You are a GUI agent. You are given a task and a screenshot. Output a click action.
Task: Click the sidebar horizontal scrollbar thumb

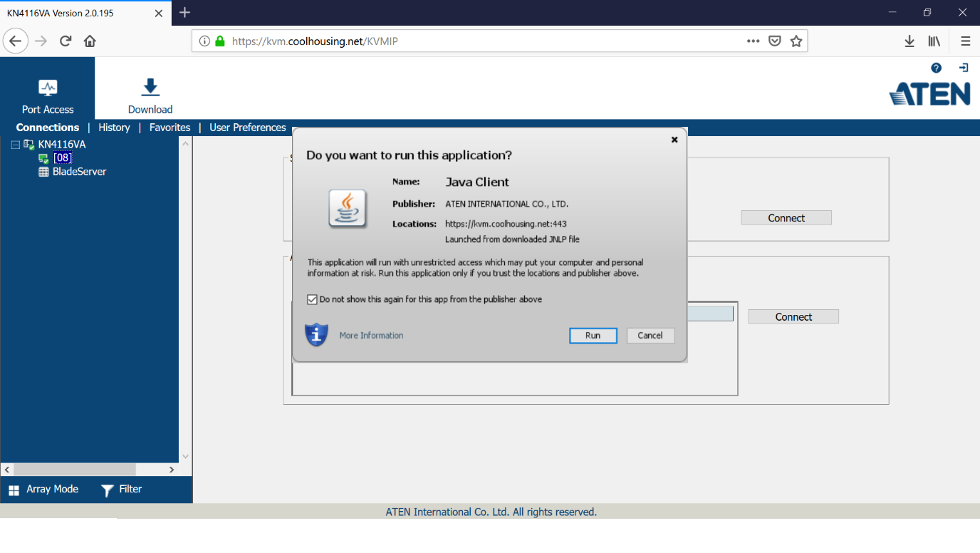pos(74,470)
